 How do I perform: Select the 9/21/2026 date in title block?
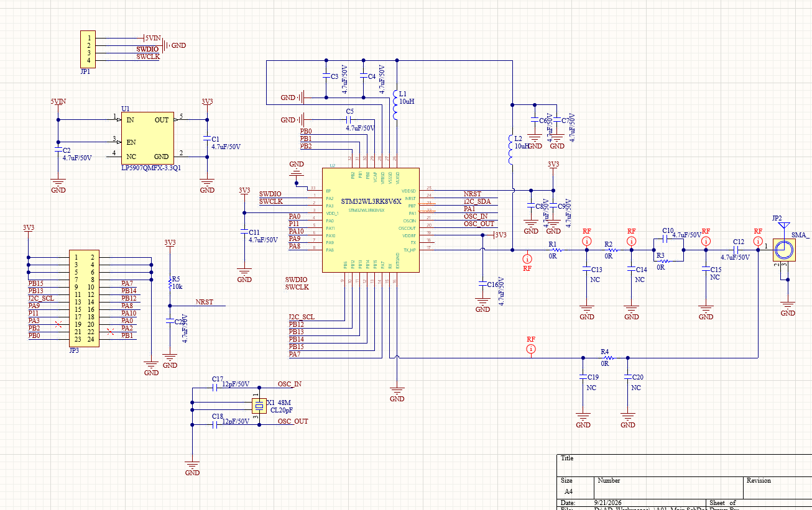pyautogui.click(x=608, y=503)
